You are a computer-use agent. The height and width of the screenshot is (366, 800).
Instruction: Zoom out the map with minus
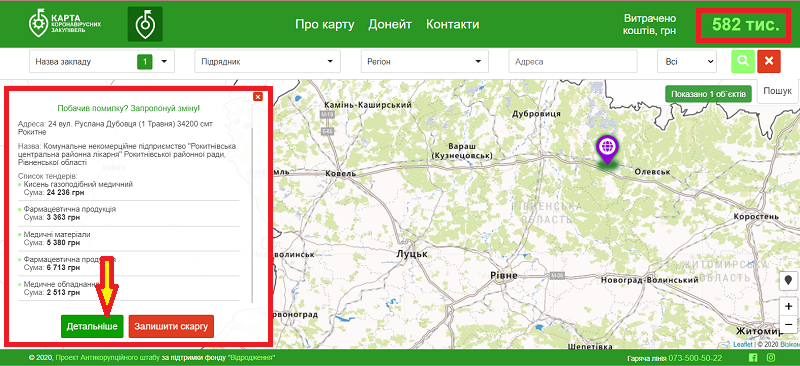789,324
